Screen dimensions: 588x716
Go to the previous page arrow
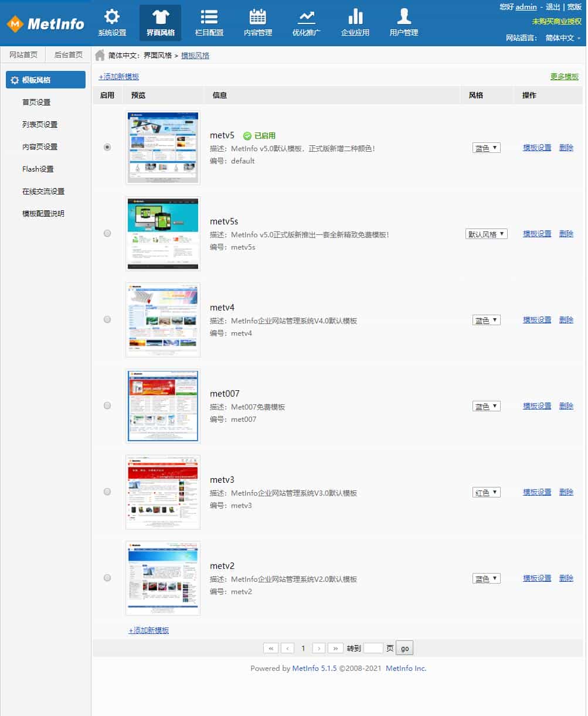pos(287,648)
